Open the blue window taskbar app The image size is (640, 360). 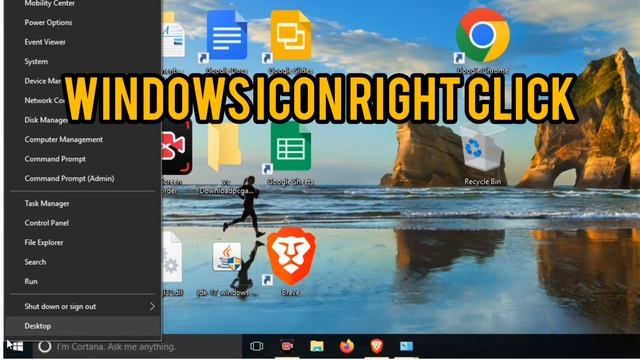(406, 347)
